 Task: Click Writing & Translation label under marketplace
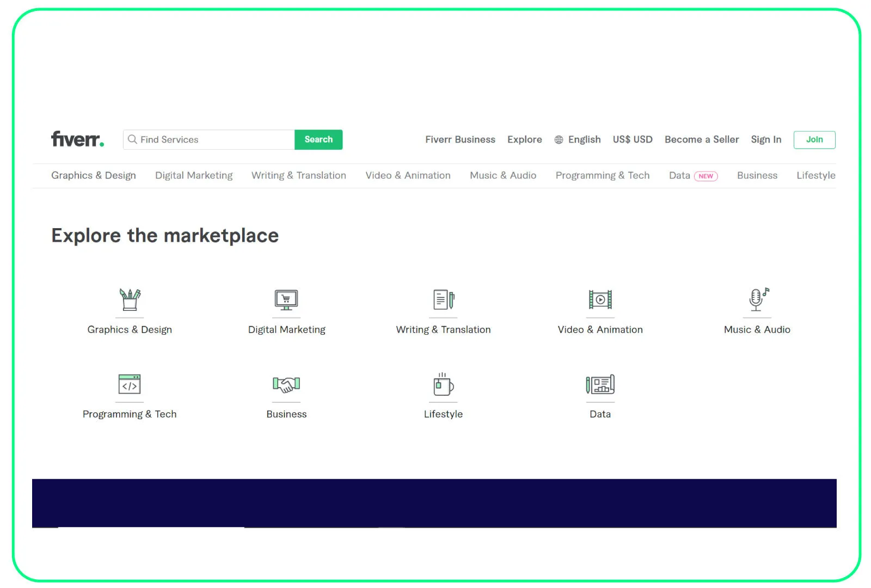point(443,329)
